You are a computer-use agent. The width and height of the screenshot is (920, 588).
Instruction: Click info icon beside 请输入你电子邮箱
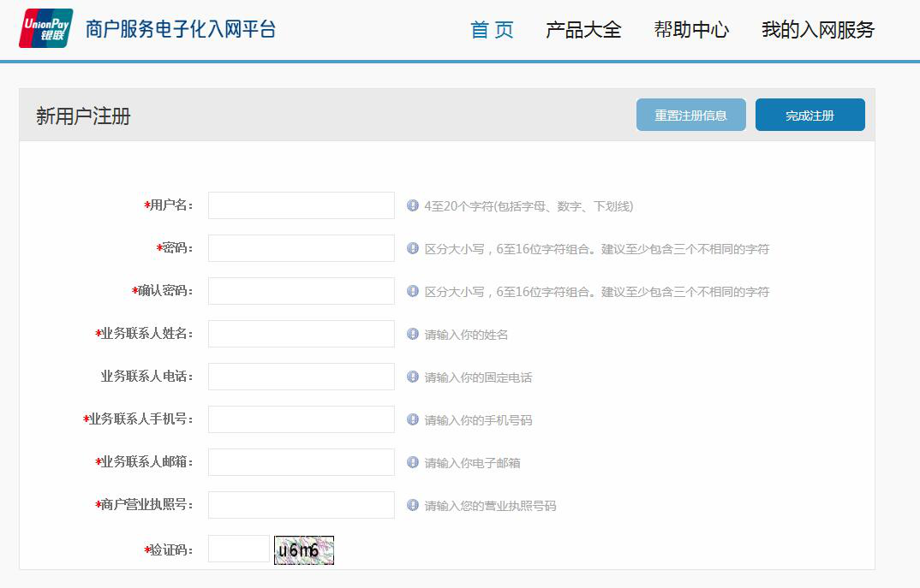coord(413,462)
